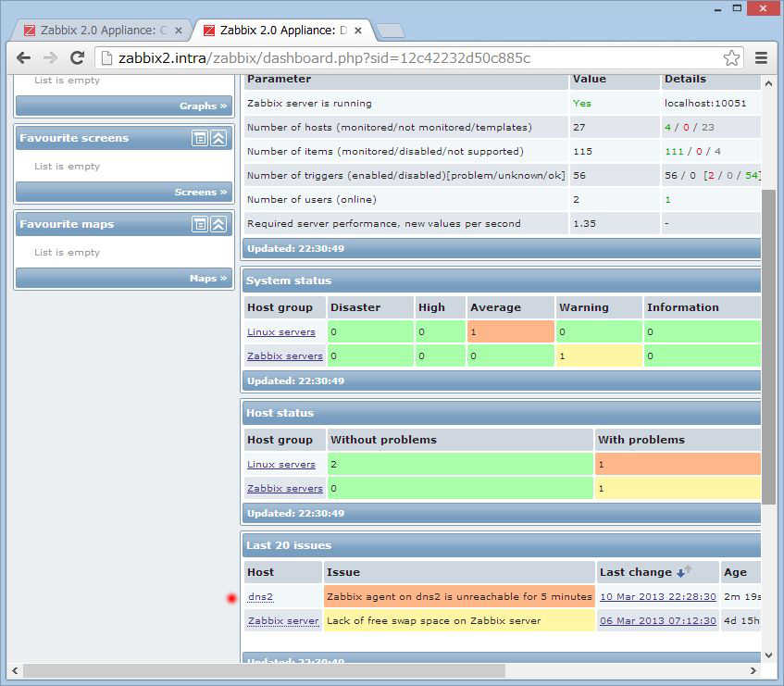Click Without problems cell for Linux servers
Viewport: 784px width, 686px height.
point(460,465)
